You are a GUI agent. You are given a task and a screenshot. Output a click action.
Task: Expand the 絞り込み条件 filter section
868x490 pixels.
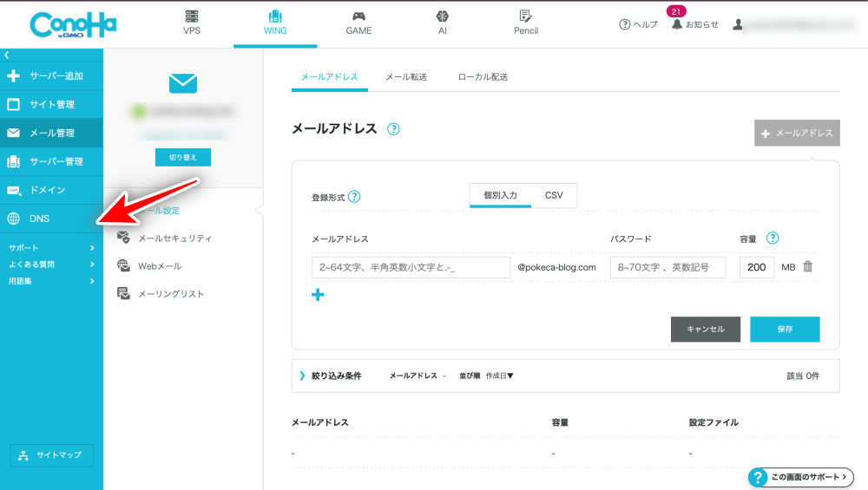point(330,376)
